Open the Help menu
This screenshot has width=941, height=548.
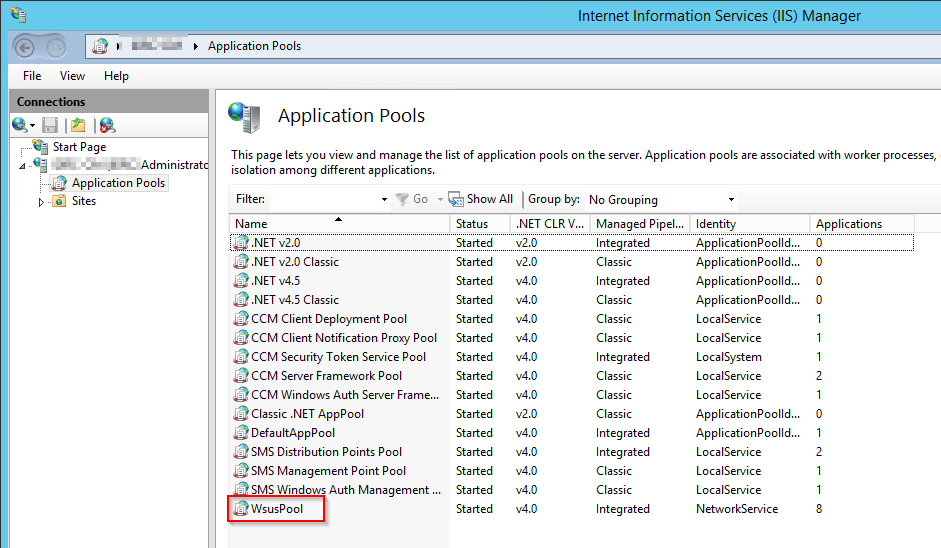[116, 76]
